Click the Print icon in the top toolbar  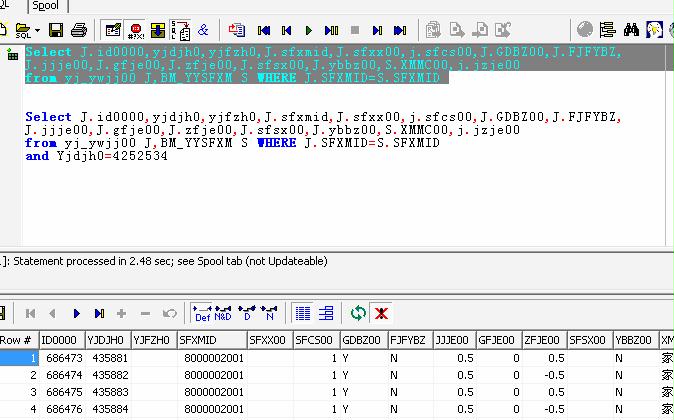78,31
